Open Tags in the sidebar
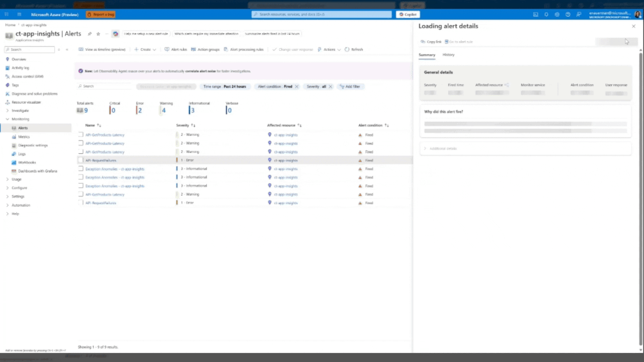 (x=15, y=85)
